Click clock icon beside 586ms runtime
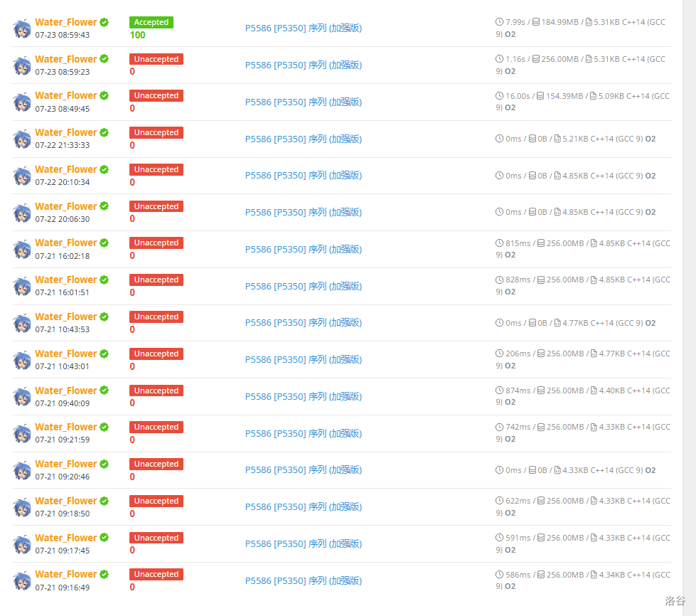Image resolution: width=696 pixels, height=616 pixels. (x=499, y=575)
